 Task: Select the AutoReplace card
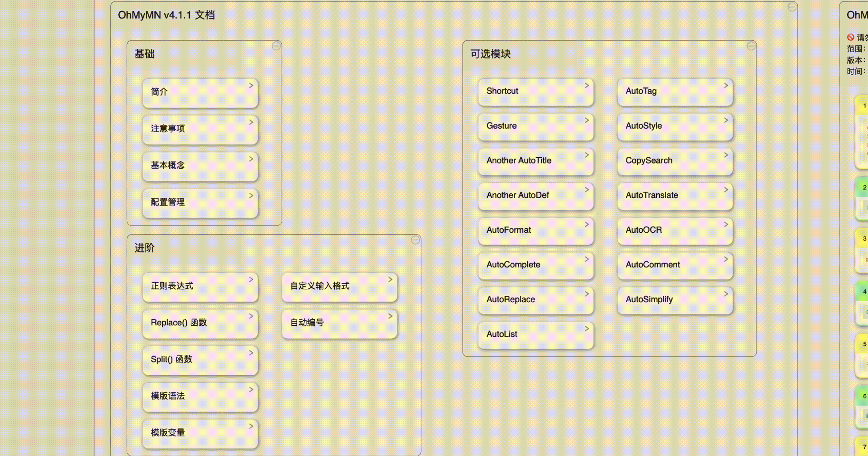click(x=536, y=300)
